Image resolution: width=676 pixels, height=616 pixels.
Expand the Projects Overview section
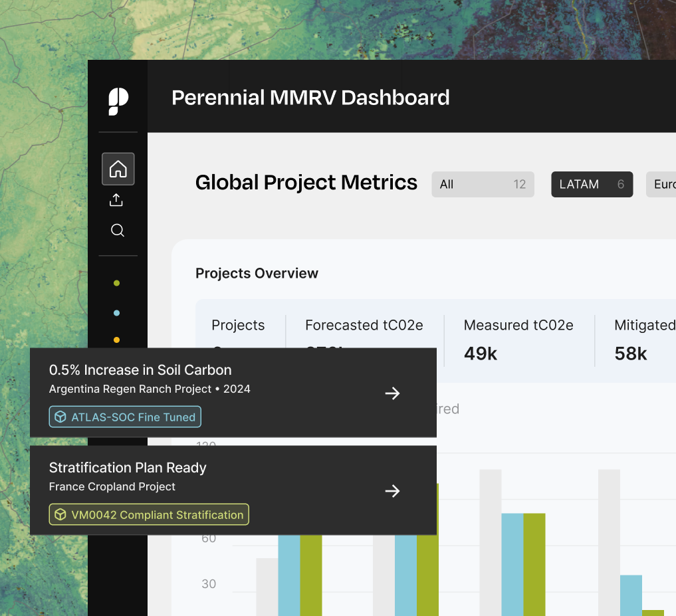[257, 273]
